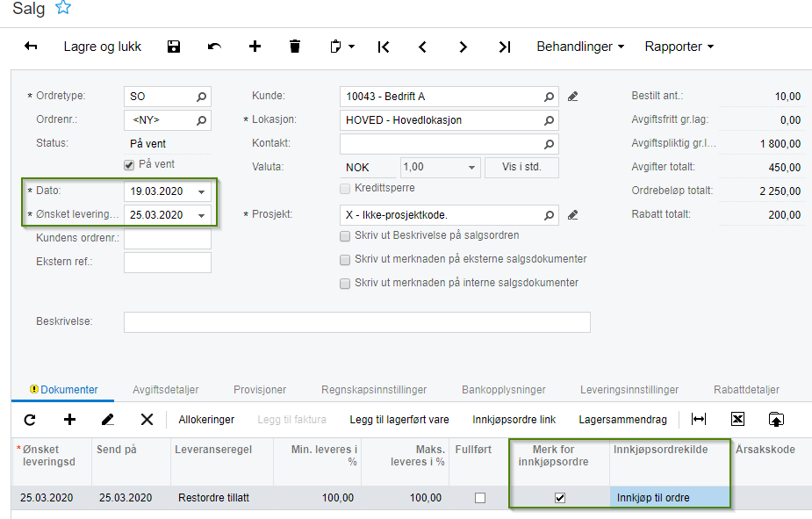
Task: Enable Skriv ut Beskrivelse på salgsordren
Action: pos(345,236)
